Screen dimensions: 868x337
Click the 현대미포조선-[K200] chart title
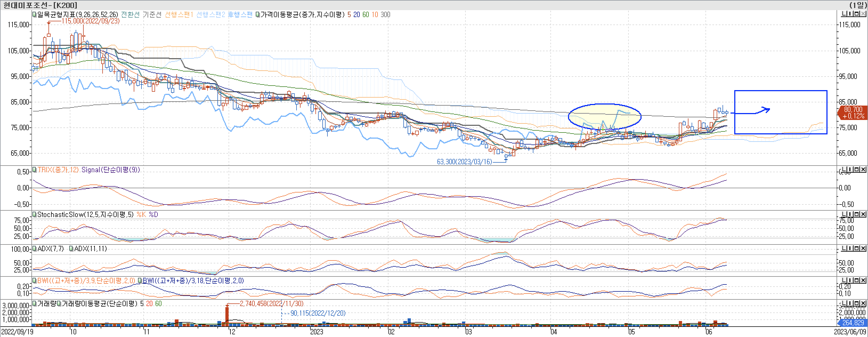[x=40, y=5]
